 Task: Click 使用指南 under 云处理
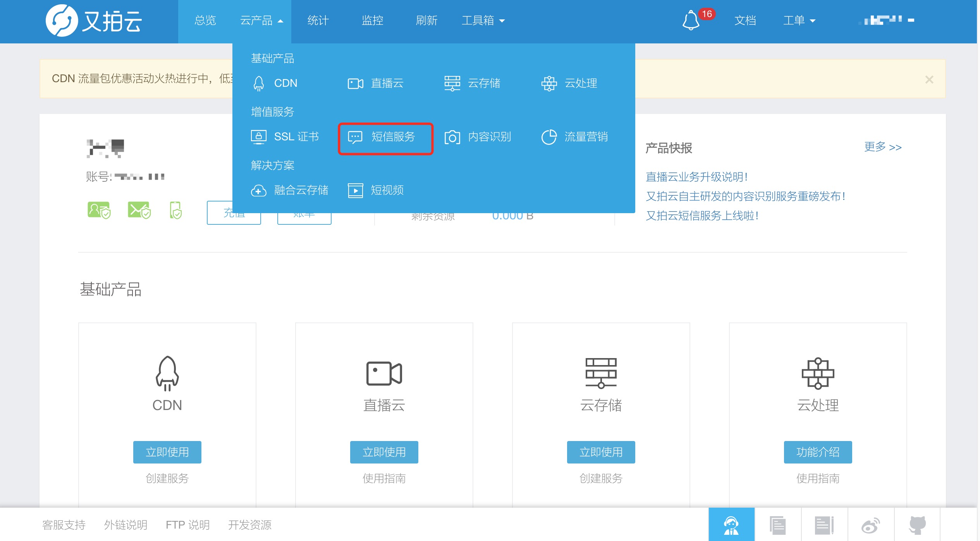pyautogui.click(x=818, y=479)
